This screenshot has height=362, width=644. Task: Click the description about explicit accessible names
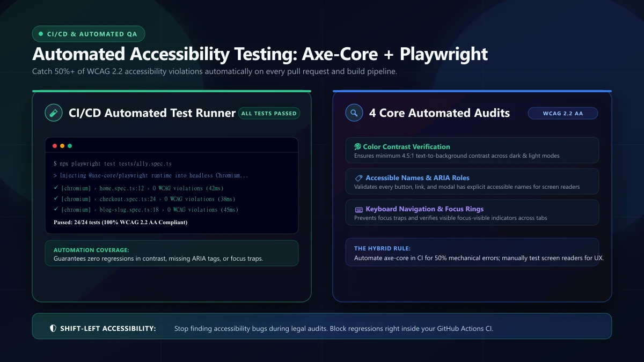(467, 187)
